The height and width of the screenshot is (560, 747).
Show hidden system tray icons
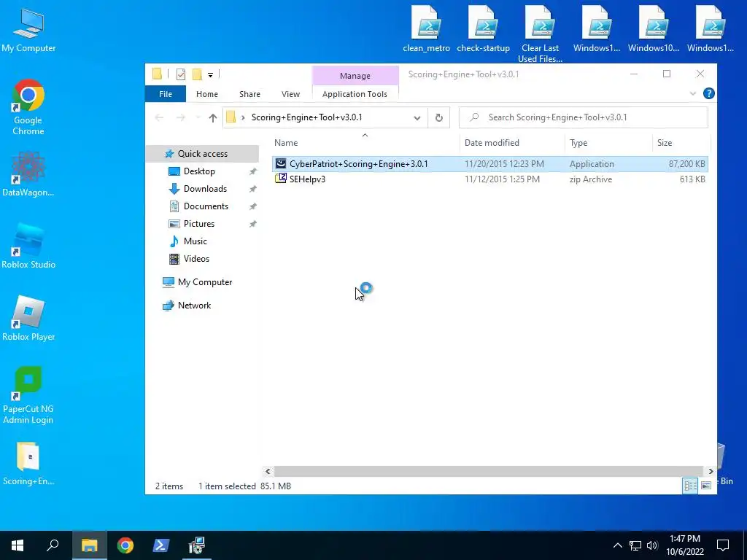tap(617, 545)
